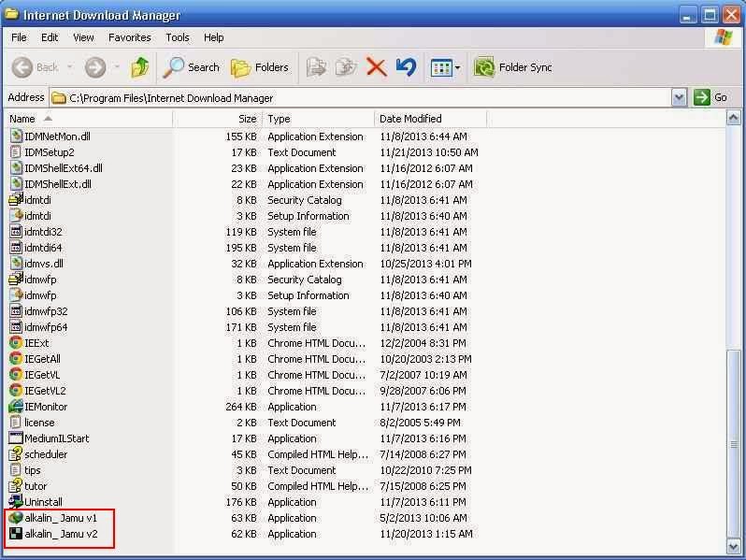Open the Favorites menu
Image resolution: width=746 pixels, height=560 pixels.
point(129,37)
